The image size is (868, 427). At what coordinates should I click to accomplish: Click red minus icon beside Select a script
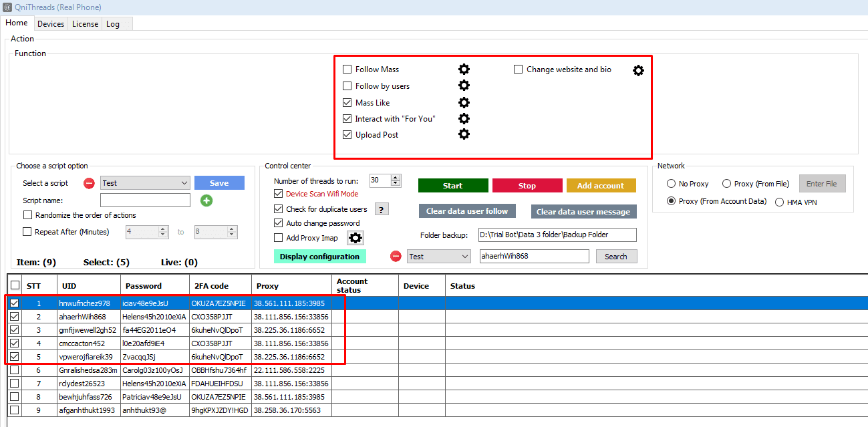[89, 183]
